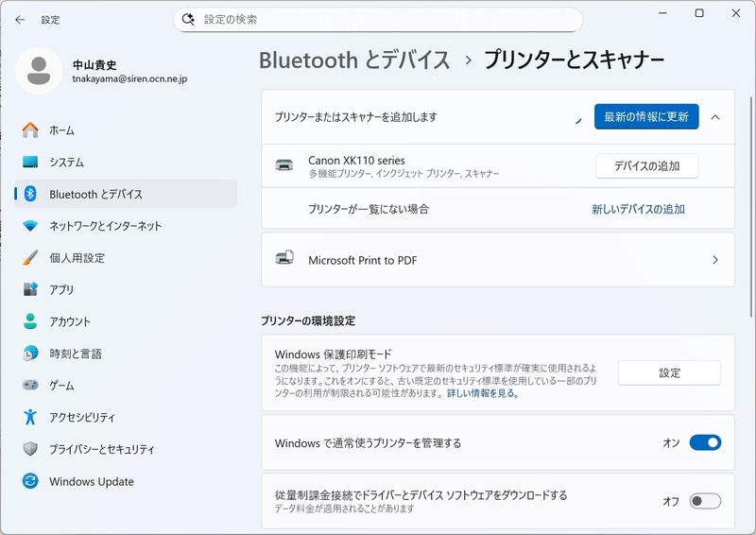Select Bluetooth とデバイス in sidebar
Image resolution: width=756 pixels, height=535 pixels.
(126, 194)
